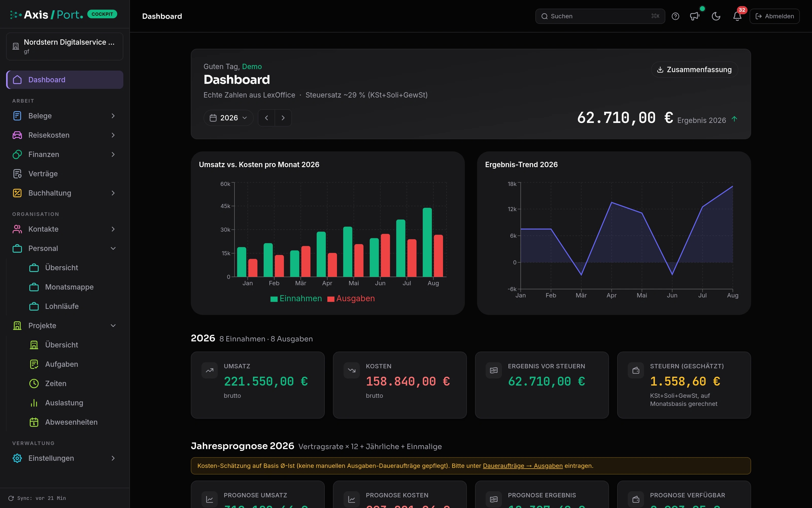The width and height of the screenshot is (812, 508).
Task: Click the Prognose Umsatz chart icon
Action: (210, 500)
